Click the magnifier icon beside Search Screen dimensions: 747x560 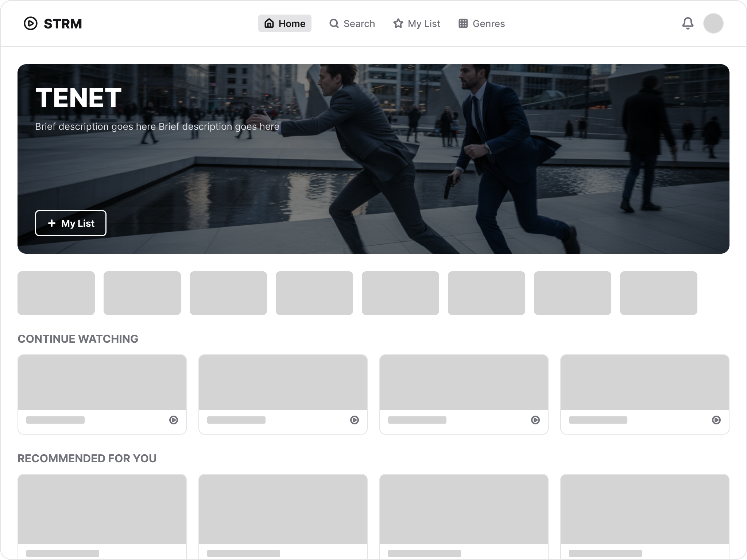coord(334,23)
